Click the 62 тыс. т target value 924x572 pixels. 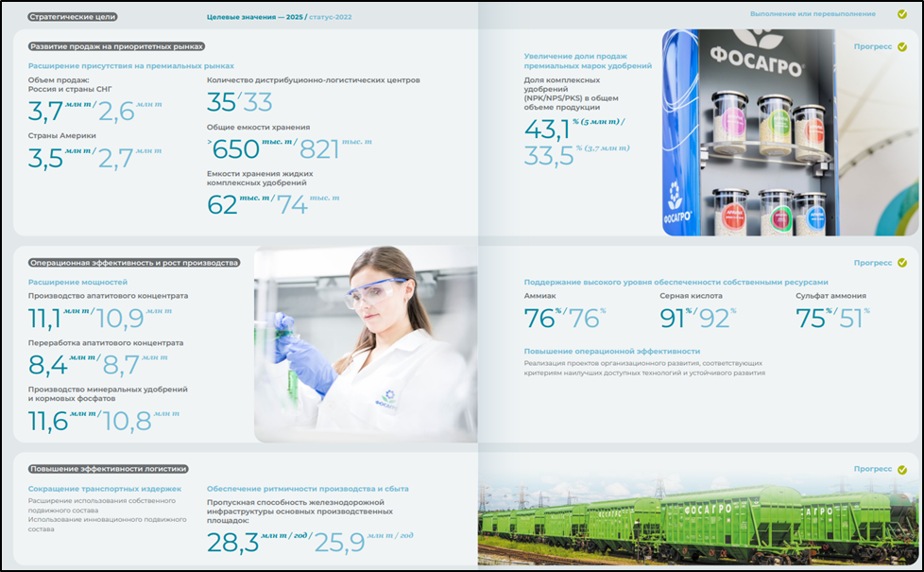click(x=238, y=204)
